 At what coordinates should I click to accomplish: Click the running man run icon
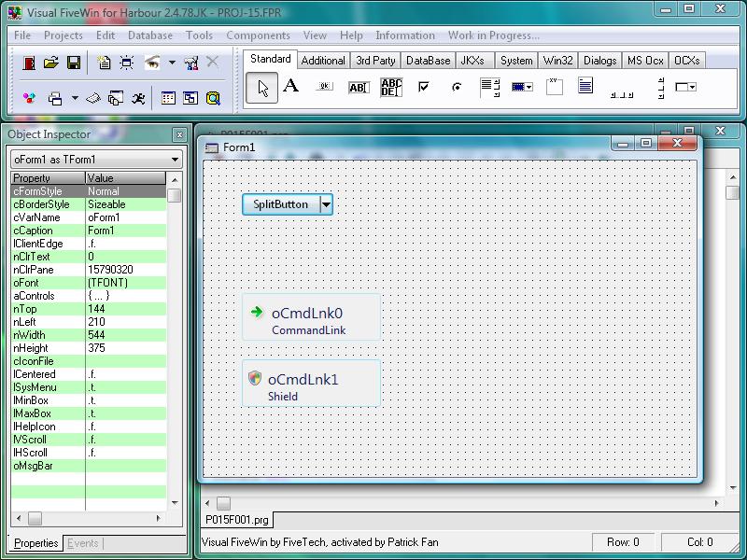click(x=138, y=97)
